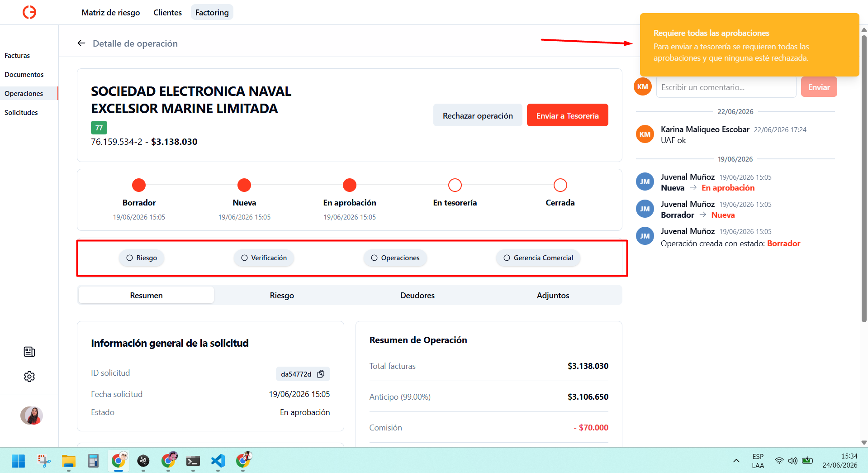Image resolution: width=868 pixels, height=473 pixels.
Task: Click the red app logo icon
Action: (x=29, y=12)
